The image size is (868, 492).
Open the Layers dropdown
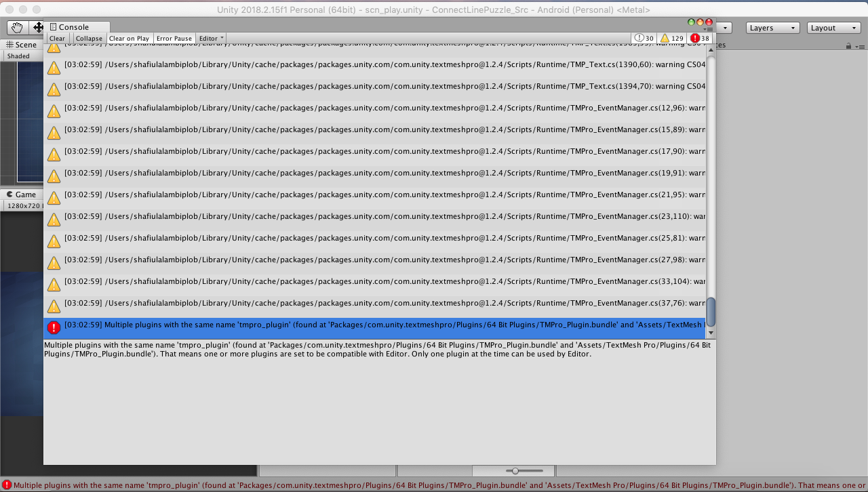point(772,28)
